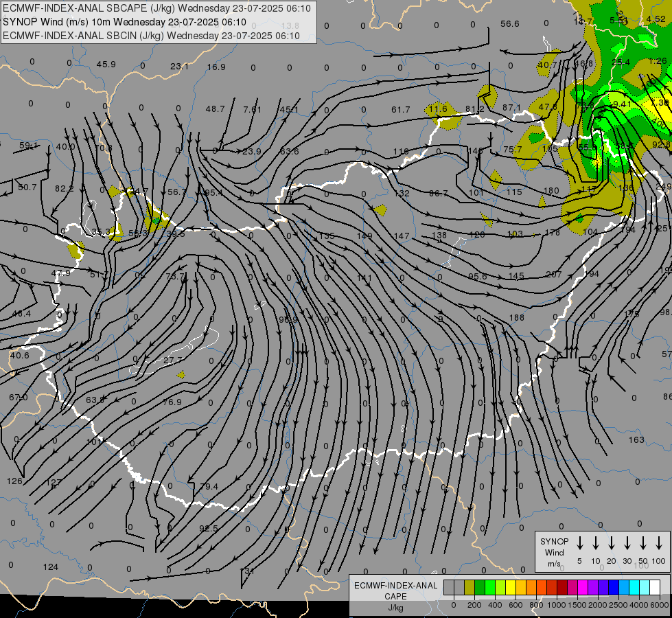
Task: Click the 132 value on the map
Action: (x=402, y=194)
